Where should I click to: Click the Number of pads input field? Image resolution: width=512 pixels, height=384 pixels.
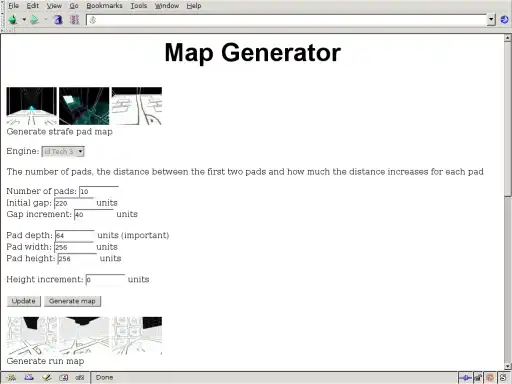coord(99,191)
